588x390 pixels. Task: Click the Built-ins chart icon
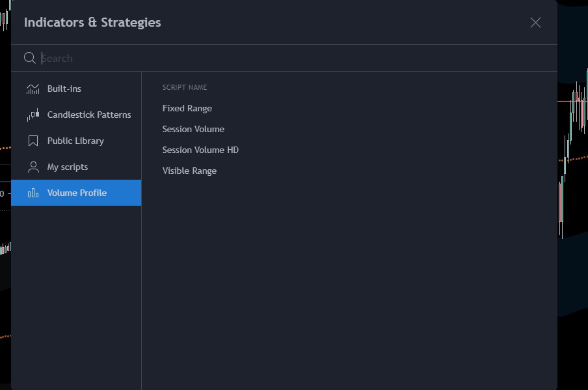coord(33,89)
